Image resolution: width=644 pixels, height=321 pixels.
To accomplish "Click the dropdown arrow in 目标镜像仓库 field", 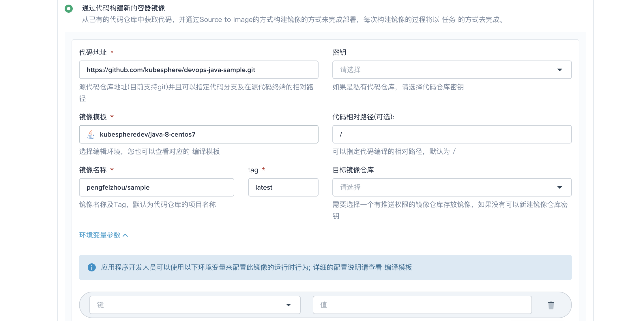I will click(x=559, y=187).
